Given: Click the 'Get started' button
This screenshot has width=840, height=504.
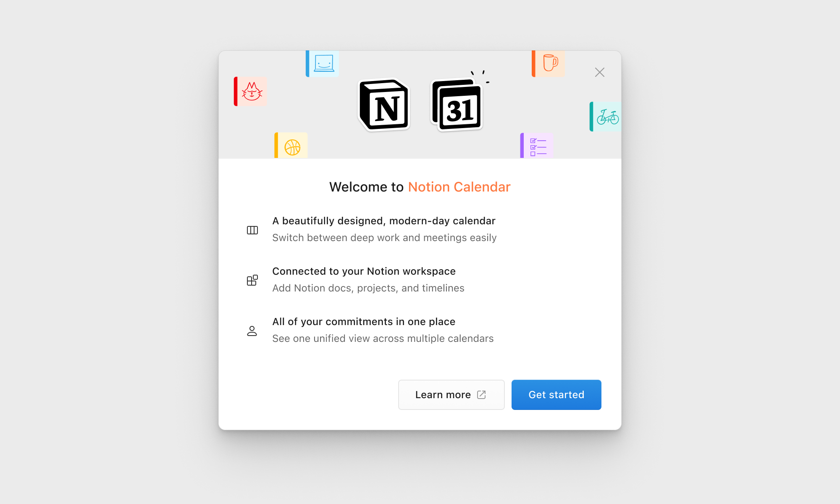Looking at the screenshot, I should point(556,394).
